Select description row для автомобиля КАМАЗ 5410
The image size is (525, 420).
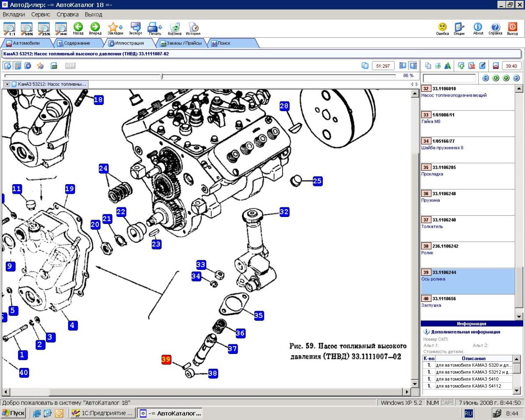pos(468,379)
